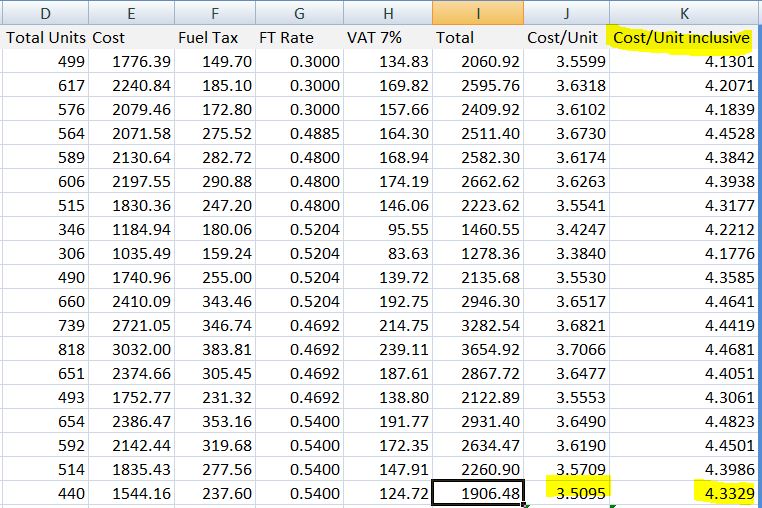Select highlighted cell with value 4.3329
This screenshot has height=508, width=762.
tap(685, 492)
